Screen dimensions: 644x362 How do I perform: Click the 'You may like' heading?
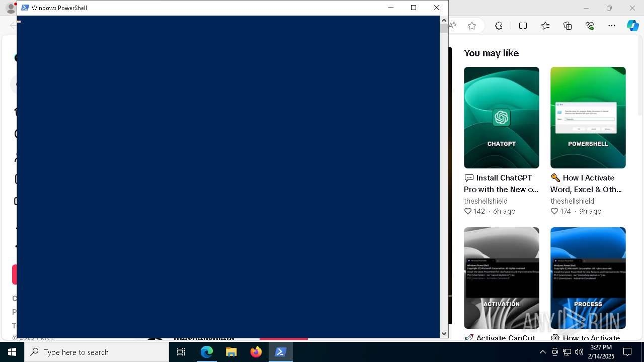491,53
